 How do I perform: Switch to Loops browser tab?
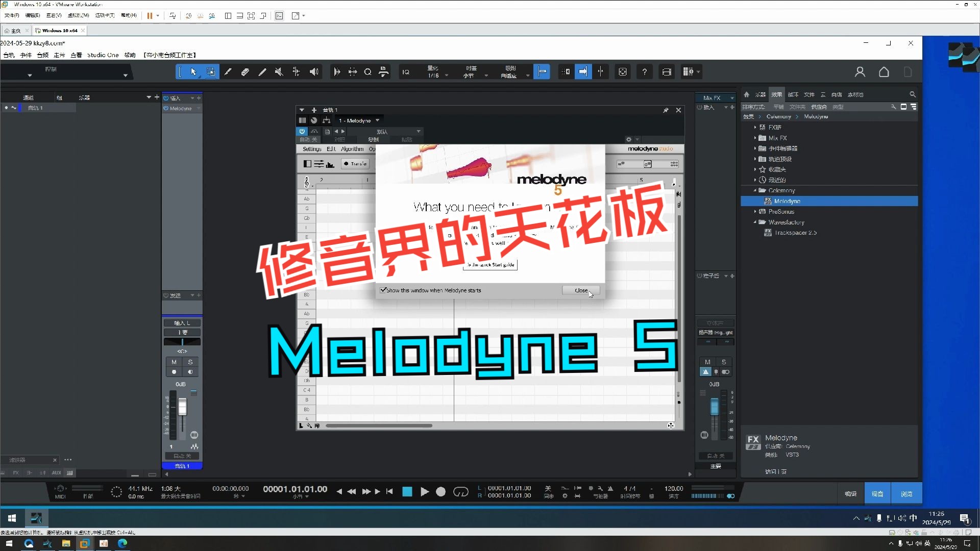point(793,94)
